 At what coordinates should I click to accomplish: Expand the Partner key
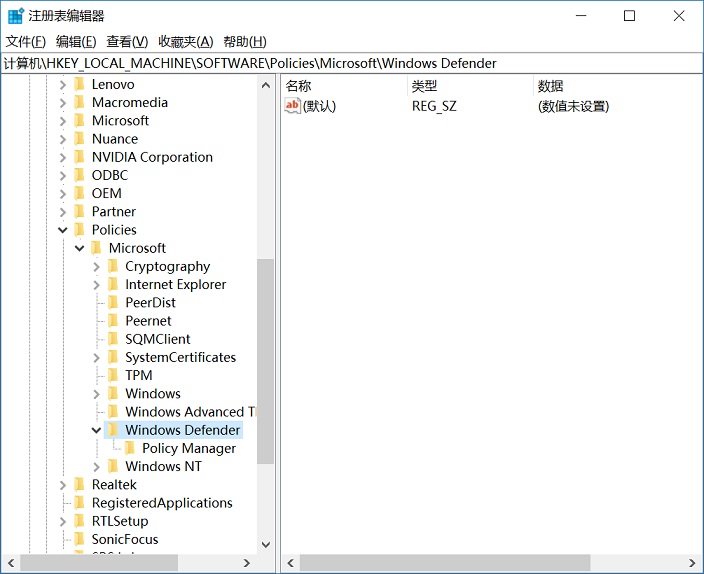point(62,212)
